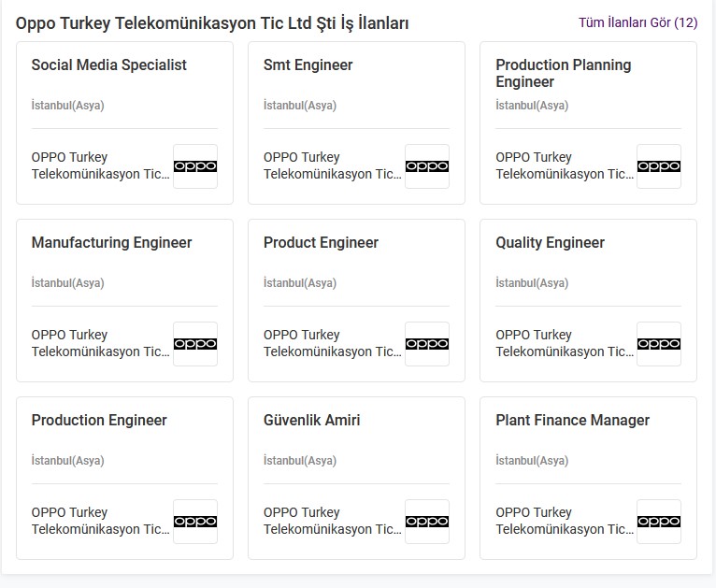Open the Güvenlik Amiri job title

pyautogui.click(x=311, y=421)
